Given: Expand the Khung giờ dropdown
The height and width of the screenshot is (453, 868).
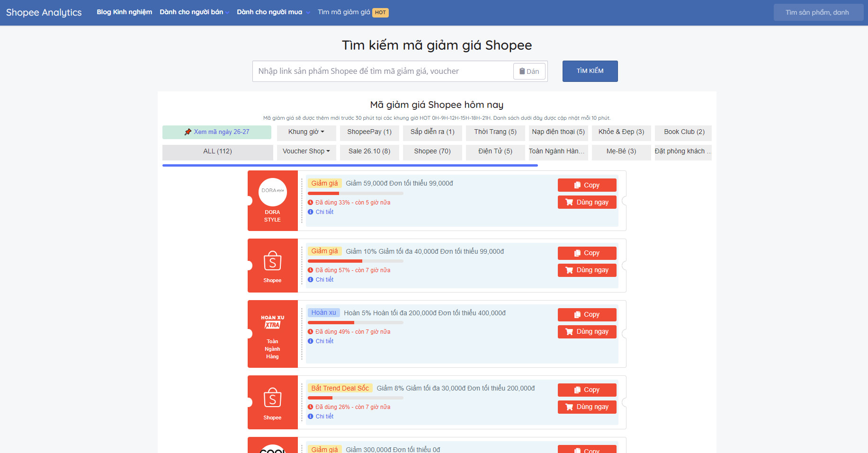Looking at the screenshot, I should point(306,132).
